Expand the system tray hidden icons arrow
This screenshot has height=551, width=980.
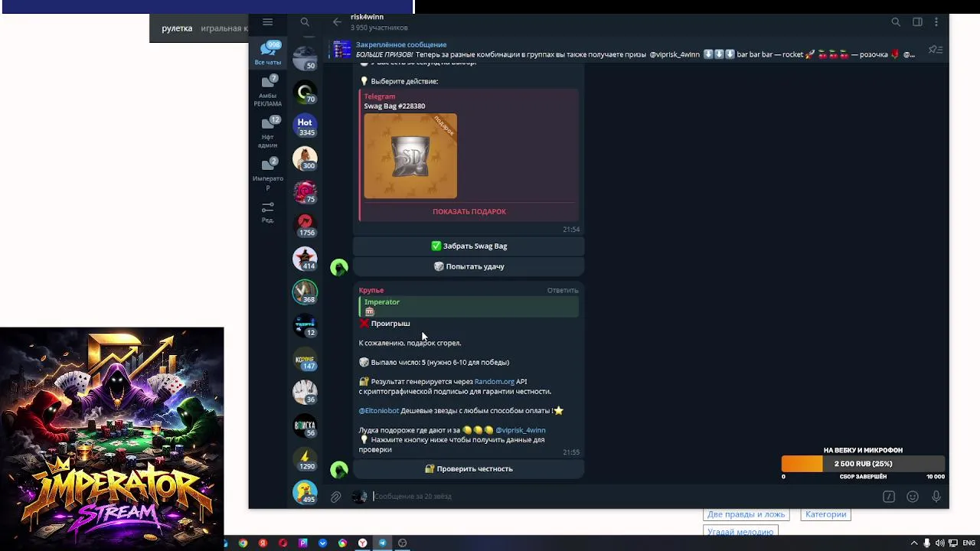913,543
